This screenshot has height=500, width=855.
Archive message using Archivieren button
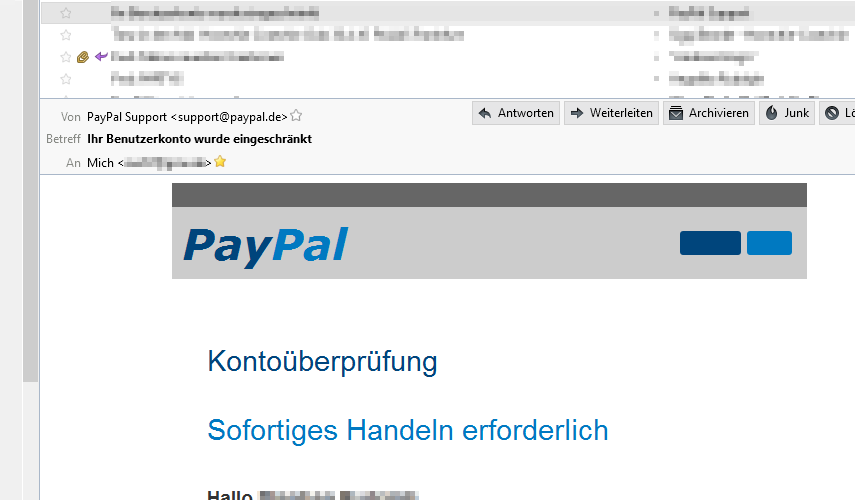click(709, 113)
